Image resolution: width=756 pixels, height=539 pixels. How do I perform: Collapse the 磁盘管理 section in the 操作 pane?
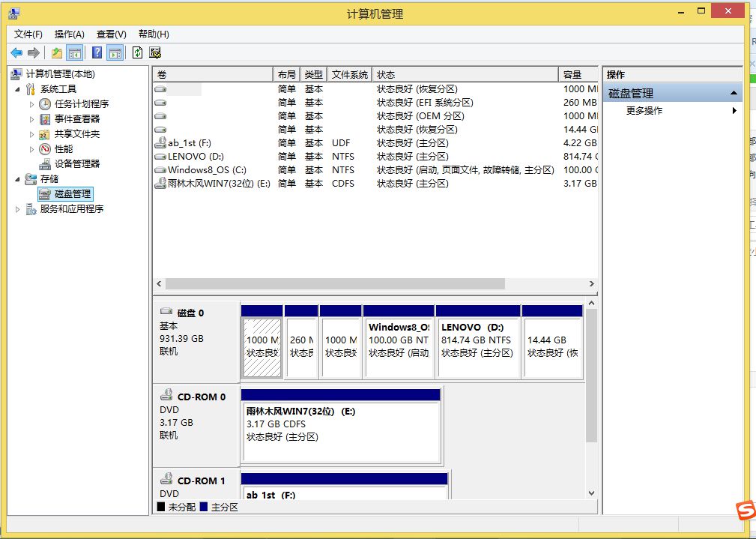point(734,93)
